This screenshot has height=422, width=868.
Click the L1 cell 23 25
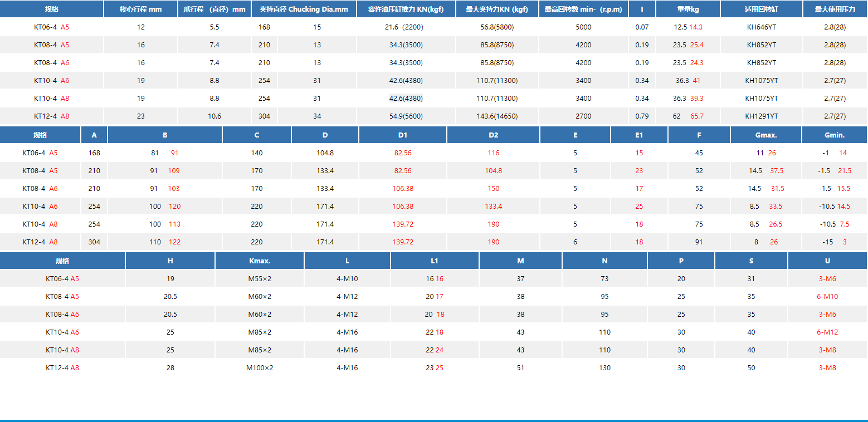pos(435,368)
